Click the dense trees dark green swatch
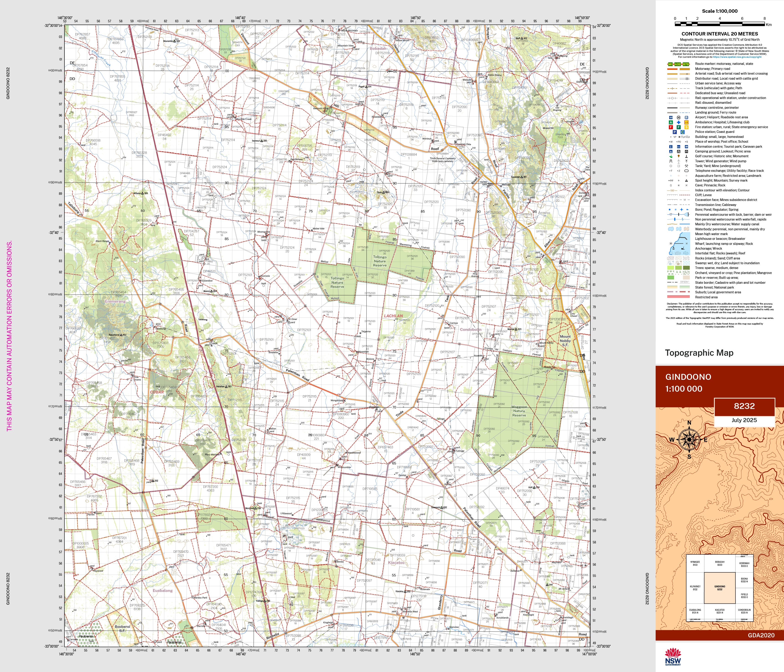The width and height of the screenshot is (784, 672). tap(686, 268)
